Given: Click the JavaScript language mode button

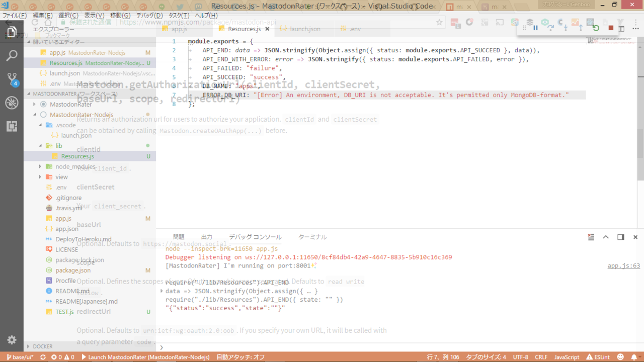Looking at the screenshot, I should coord(567,357).
